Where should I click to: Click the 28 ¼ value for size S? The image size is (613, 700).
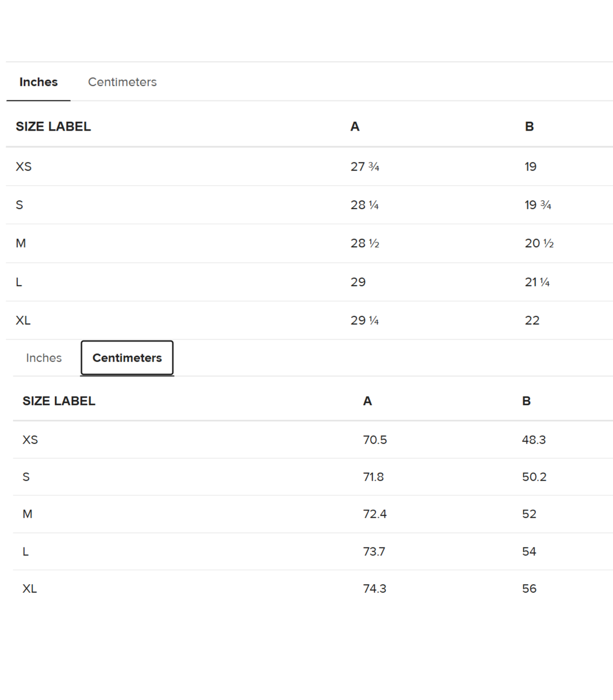365,205
